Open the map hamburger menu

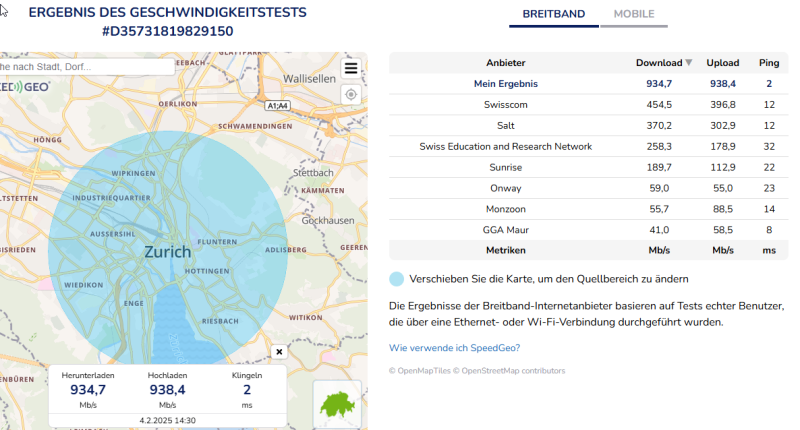350,69
